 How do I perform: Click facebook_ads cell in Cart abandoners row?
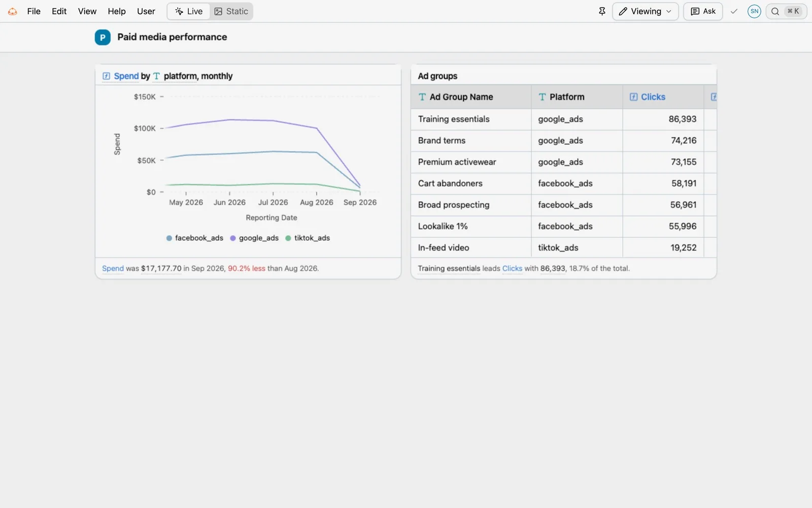577,183
